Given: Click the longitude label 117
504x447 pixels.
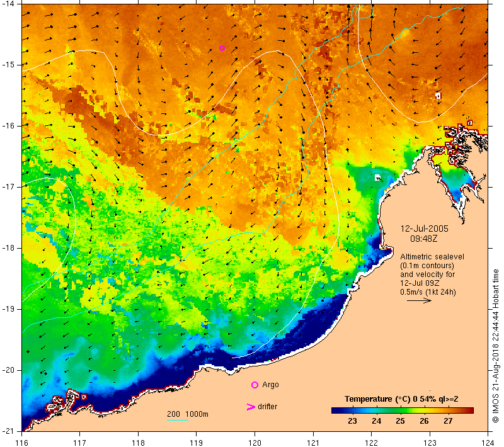Looking at the screenshot, I should tap(80, 443).
